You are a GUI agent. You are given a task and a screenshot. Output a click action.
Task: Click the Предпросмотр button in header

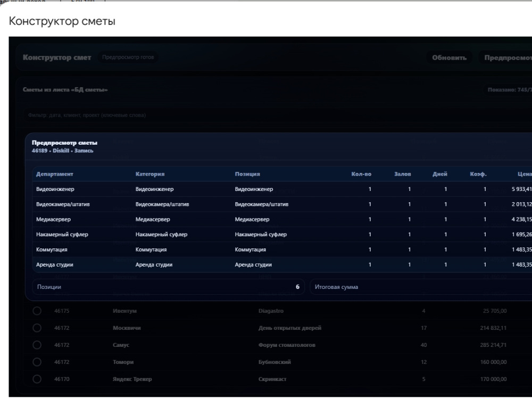pyautogui.click(x=505, y=57)
